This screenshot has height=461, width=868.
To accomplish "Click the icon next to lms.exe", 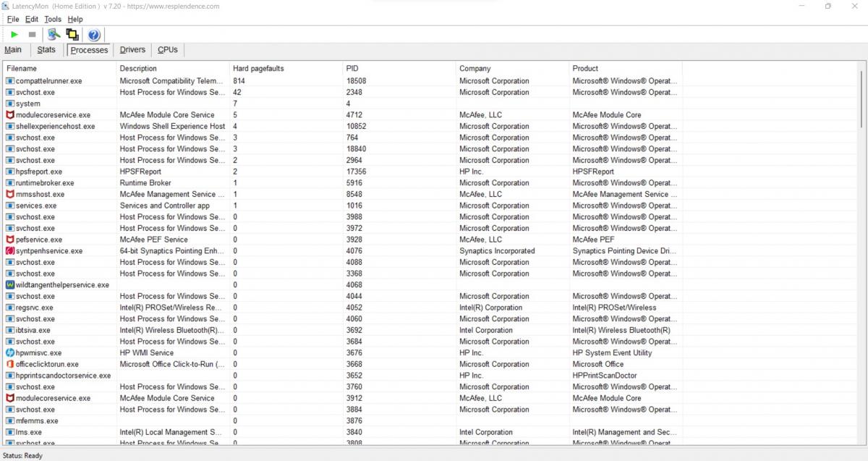I will tap(10, 432).
